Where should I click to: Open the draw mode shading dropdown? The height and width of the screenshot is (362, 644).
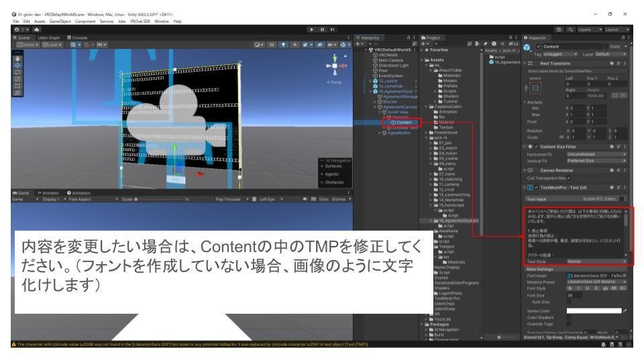point(259,45)
